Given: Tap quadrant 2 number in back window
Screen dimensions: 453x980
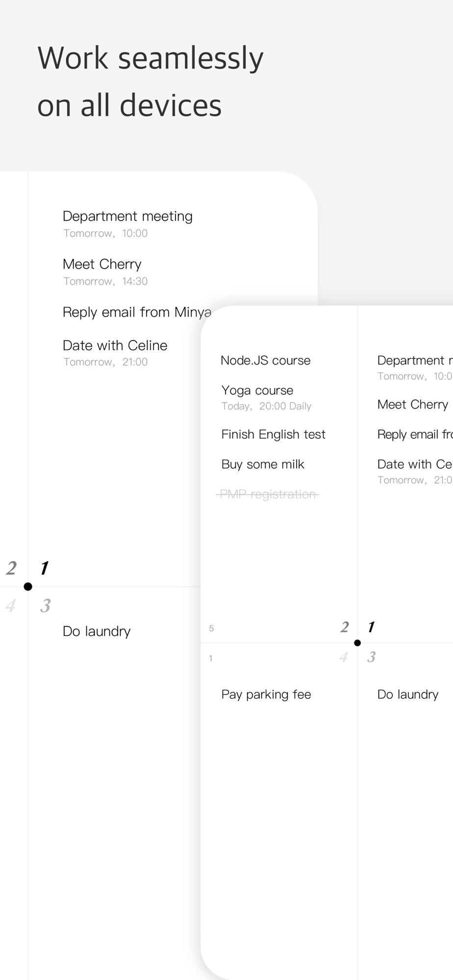Looking at the screenshot, I should point(11,568).
